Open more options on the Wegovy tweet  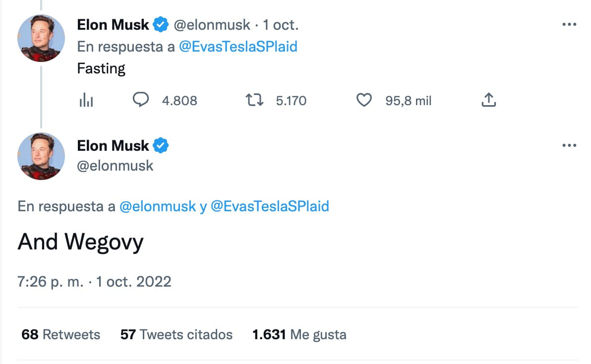[569, 146]
